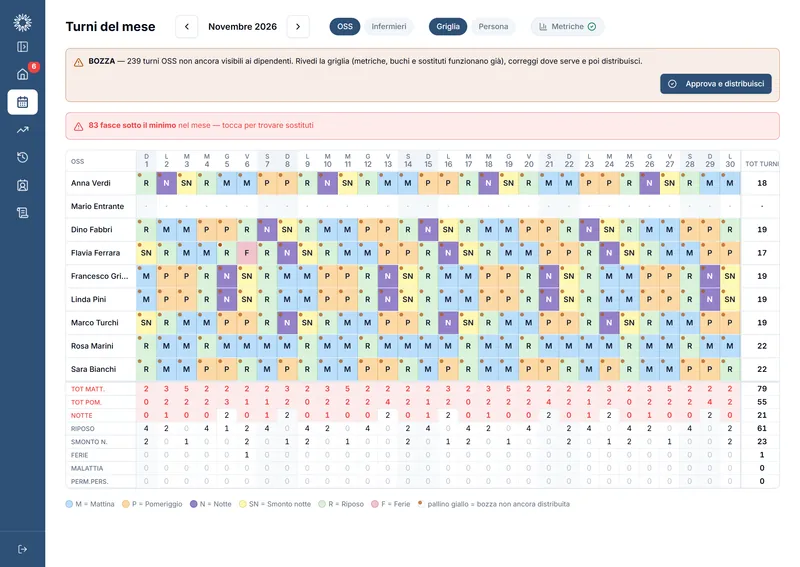Click Francesco Gri... N shift on day 29
The width and height of the screenshot is (800, 567).
(x=710, y=276)
